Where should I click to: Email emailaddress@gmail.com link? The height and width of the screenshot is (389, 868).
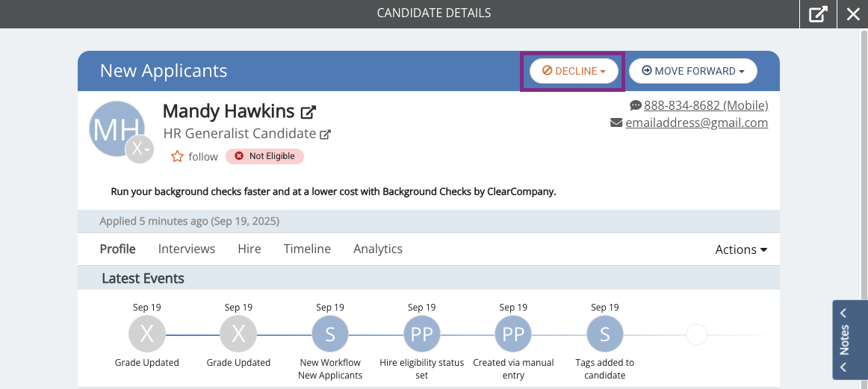pos(696,123)
